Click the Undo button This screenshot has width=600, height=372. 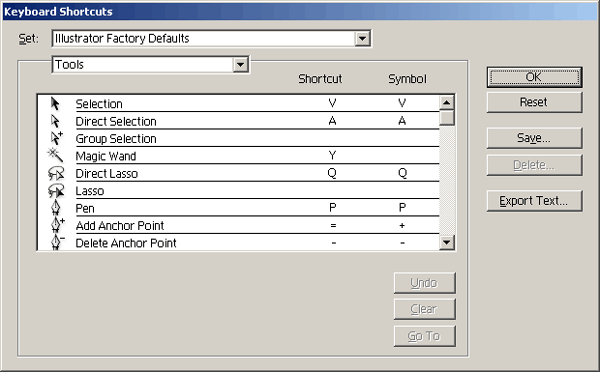(x=424, y=283)
